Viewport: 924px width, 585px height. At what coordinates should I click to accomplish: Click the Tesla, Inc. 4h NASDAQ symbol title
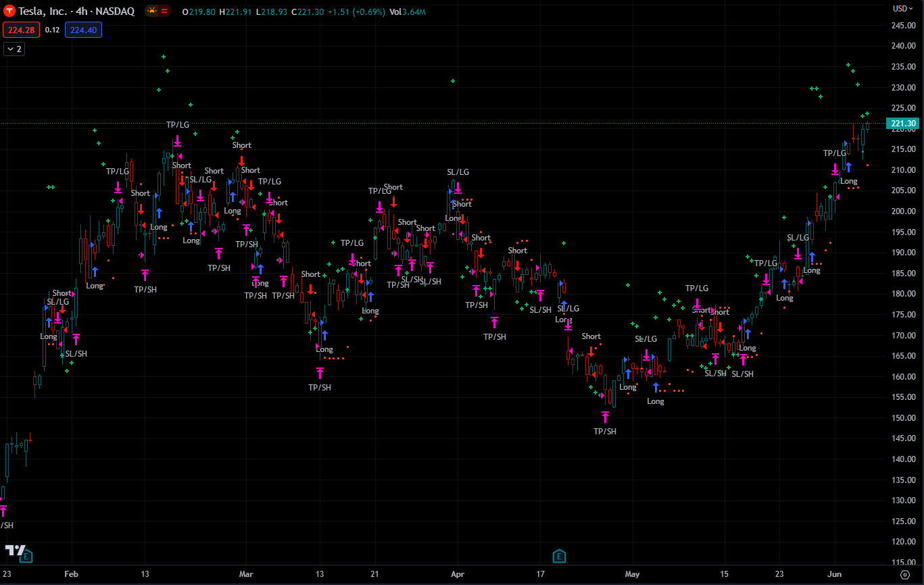click(76, 11)
